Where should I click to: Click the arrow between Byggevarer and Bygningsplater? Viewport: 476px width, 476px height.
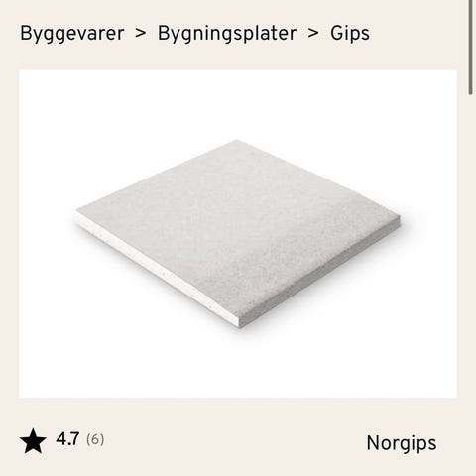[141, 33]
